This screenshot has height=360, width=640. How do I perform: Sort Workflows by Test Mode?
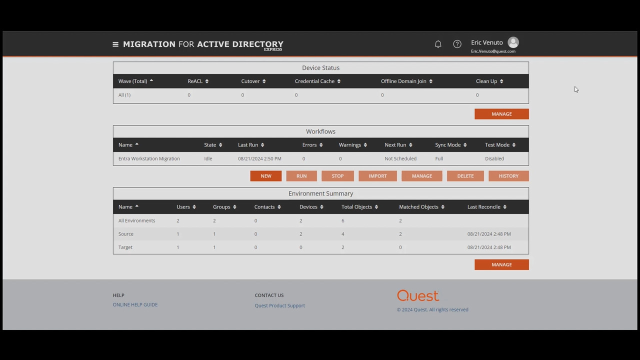[x=500, y=145]
